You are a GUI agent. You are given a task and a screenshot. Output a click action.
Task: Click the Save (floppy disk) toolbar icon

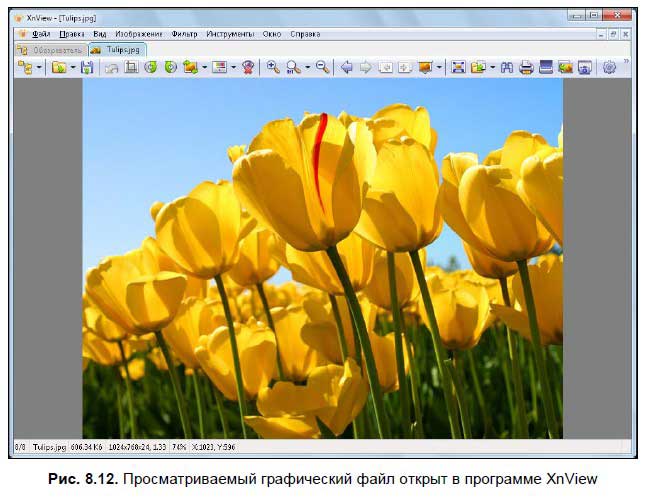pyautogui.click(x=87, y=68)
